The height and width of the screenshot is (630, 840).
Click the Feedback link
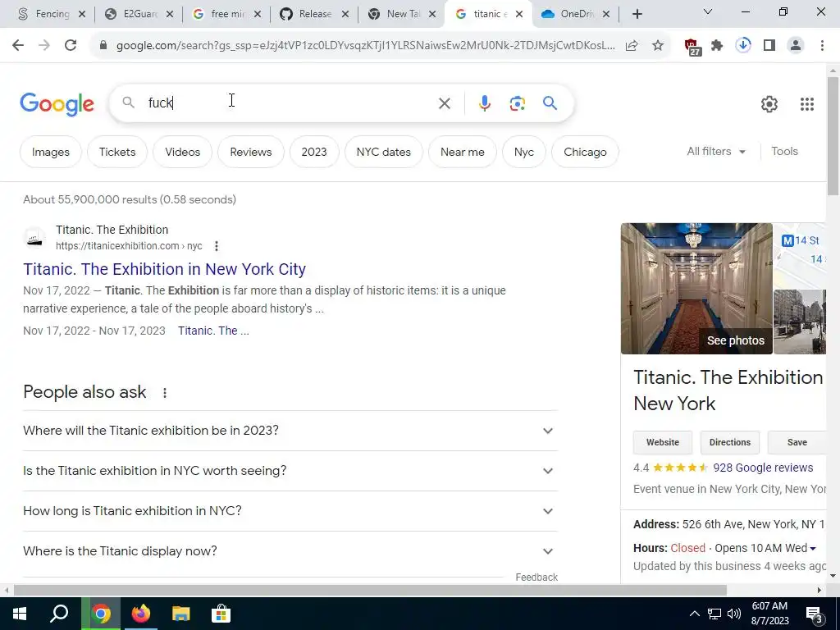(536, 577)
